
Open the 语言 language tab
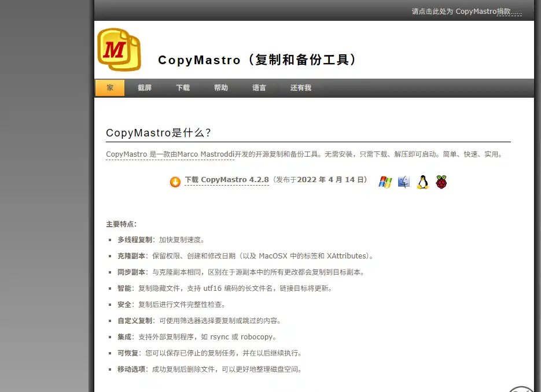coord(259,87)
